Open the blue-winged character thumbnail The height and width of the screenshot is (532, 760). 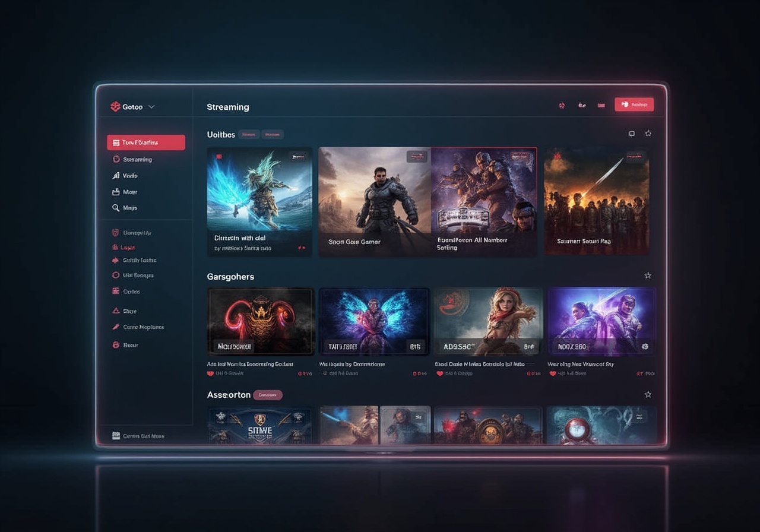tap(373, 321)
